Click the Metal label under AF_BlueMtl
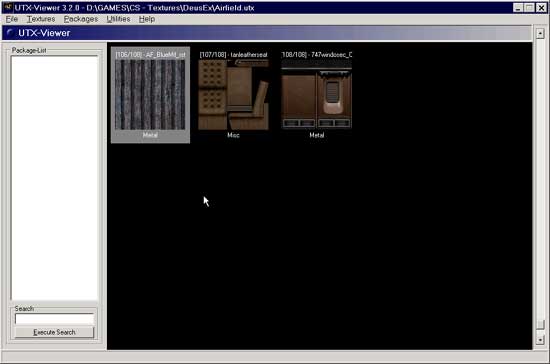This screenshot has width=550, height=364. point(150,135)
